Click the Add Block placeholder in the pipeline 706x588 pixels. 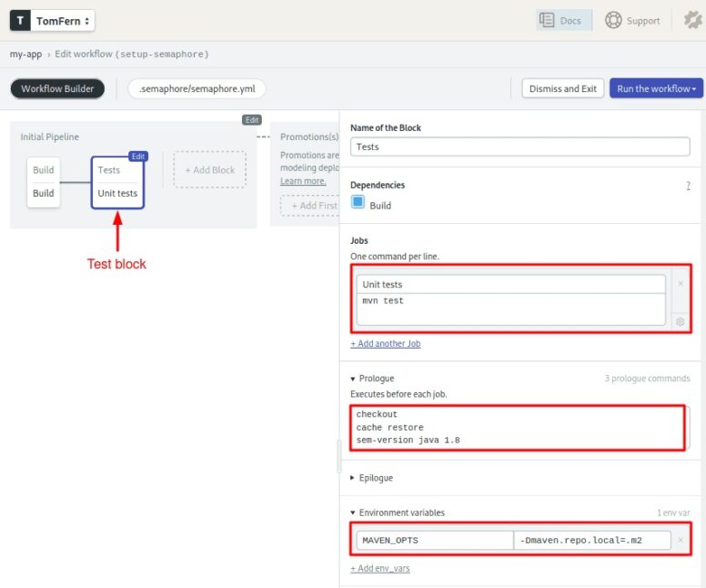point(209,170)
